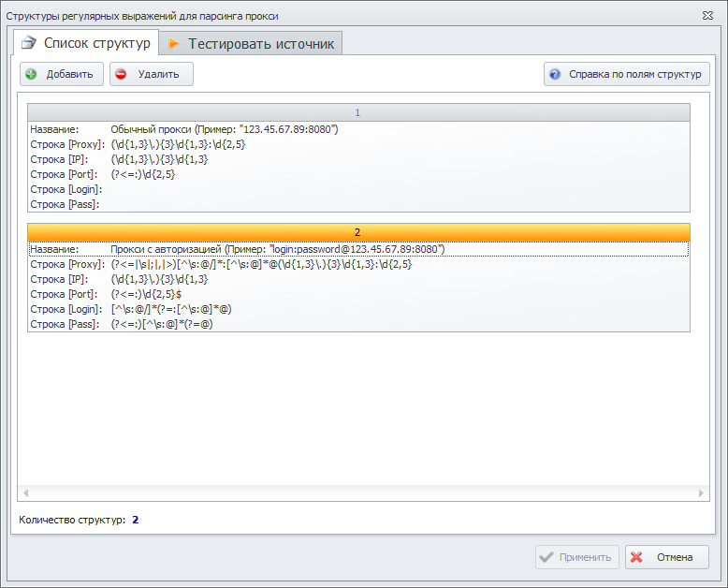Click structure 2 Строка [Port] value ending with $
The height and width of the screenshot is (588, 728).
(146, 294)
